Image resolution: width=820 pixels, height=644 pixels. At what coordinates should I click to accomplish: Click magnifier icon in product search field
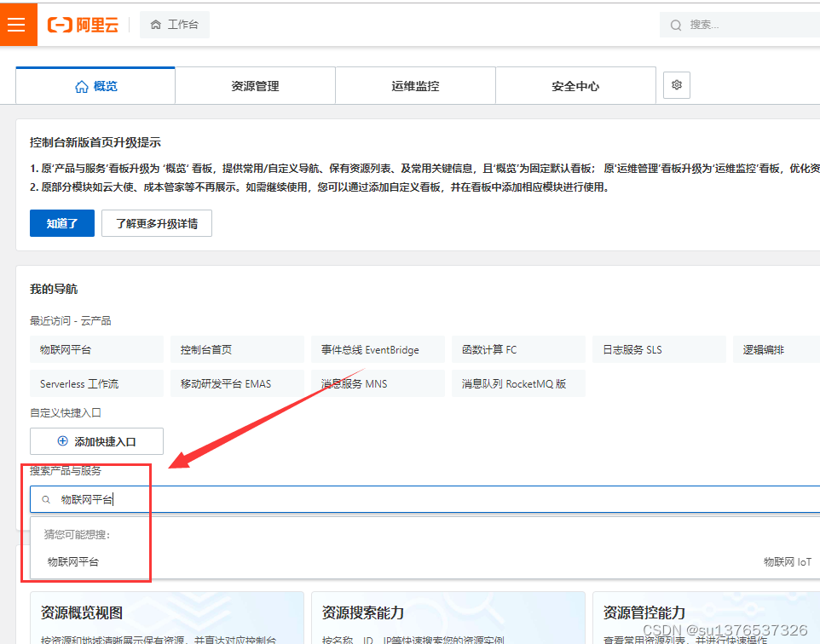click(x=46, y=500)
